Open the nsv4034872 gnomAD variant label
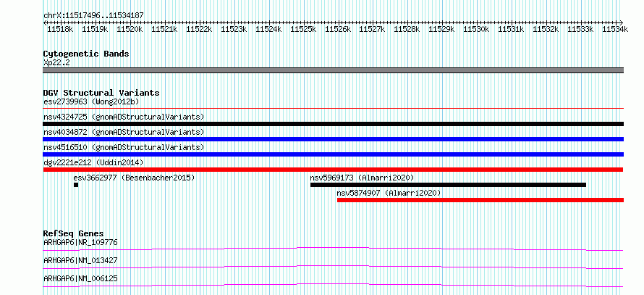Viewport: 644px width, 295px height. (x=124, y=132)
